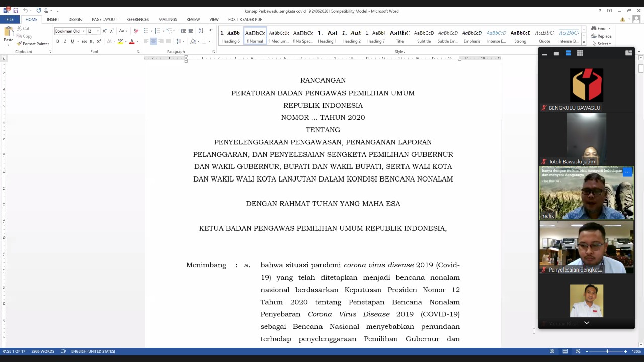Screen dimensions: 644x362
Task: Expand more video participants with chevron
Action: coord(586,323)
